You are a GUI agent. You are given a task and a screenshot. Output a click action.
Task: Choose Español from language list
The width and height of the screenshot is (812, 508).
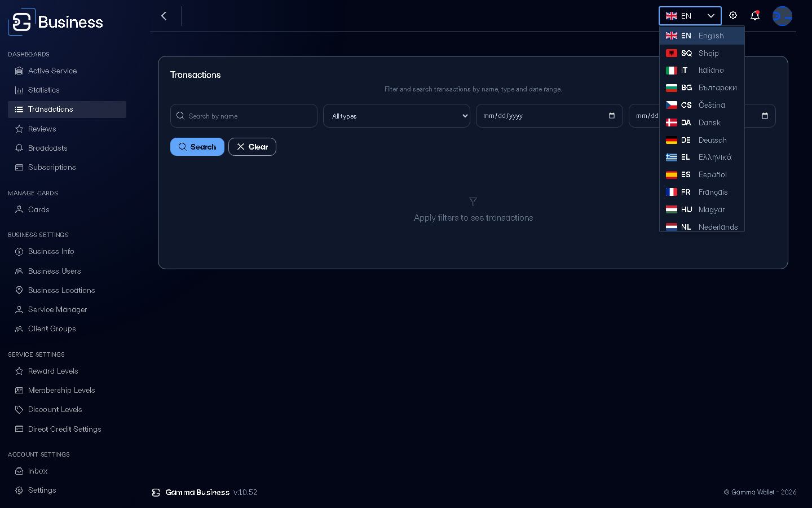[x=702, y=175]
